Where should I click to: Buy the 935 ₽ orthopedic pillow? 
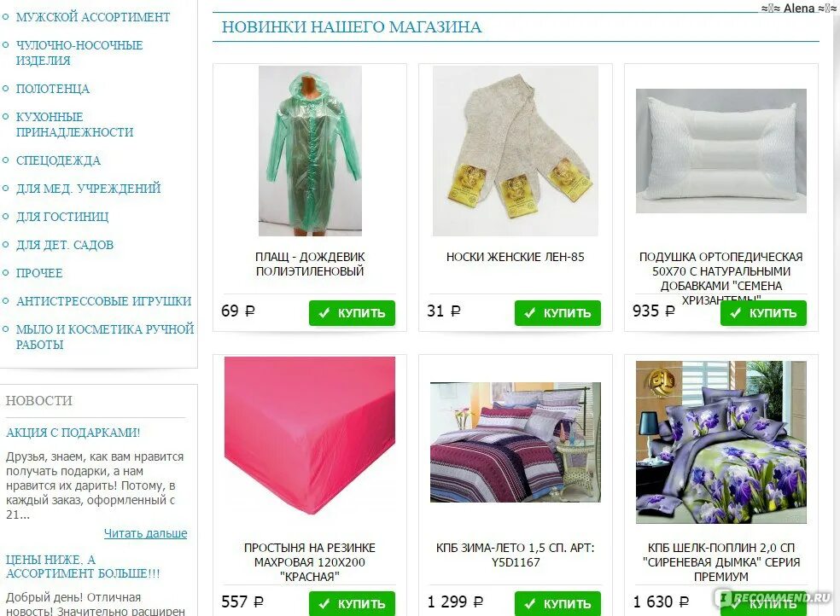(x=763, y=313)
